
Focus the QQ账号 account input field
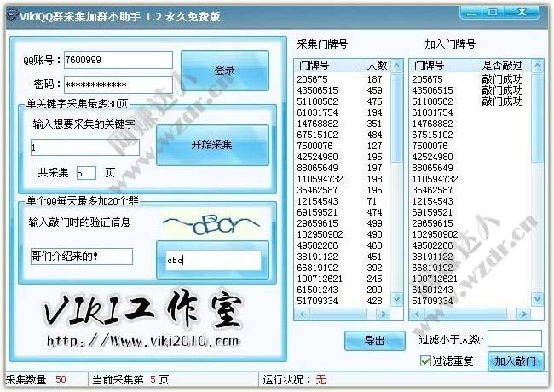point(118,60)
